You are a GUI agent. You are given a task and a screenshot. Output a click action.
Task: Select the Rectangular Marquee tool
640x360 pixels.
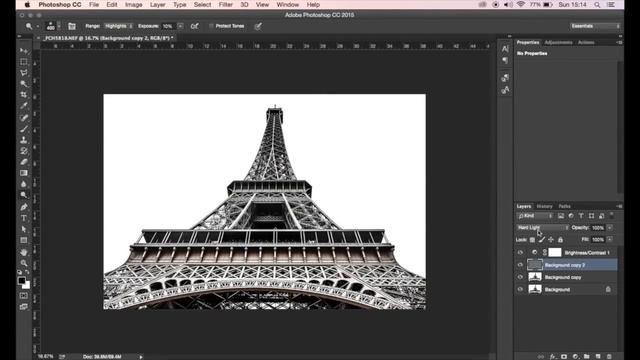24,62
